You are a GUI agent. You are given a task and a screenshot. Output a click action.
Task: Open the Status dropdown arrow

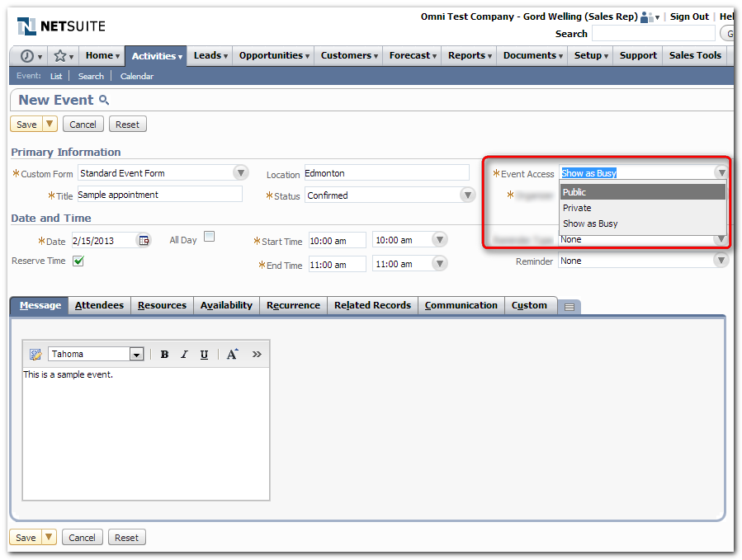coord(467,195)
